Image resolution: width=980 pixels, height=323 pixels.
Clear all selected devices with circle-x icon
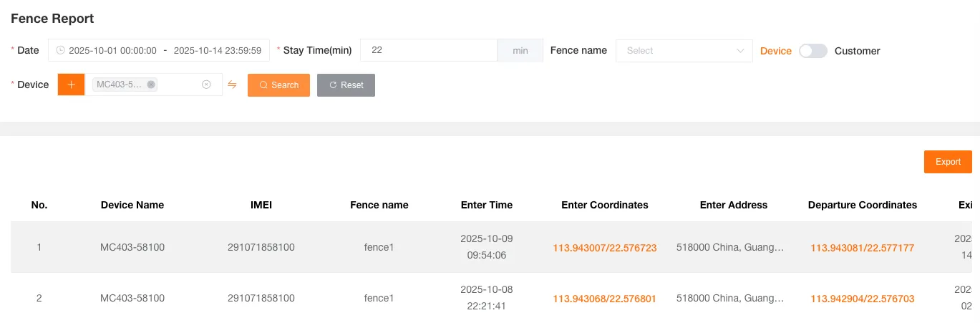pyautogui.click(x=206, y=85)
